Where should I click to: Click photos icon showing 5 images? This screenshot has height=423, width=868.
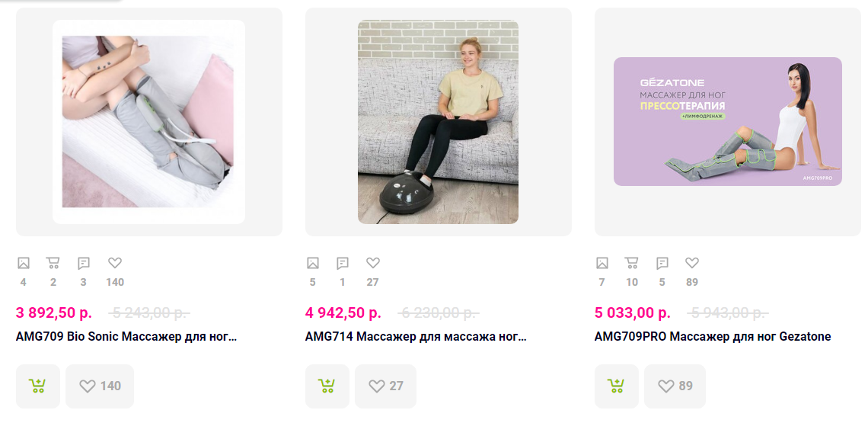point(313,263)
